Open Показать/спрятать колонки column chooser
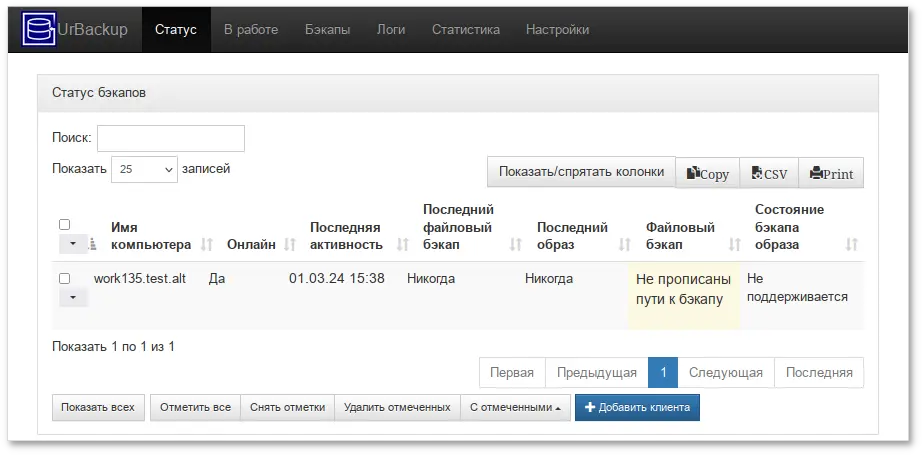 582,172
